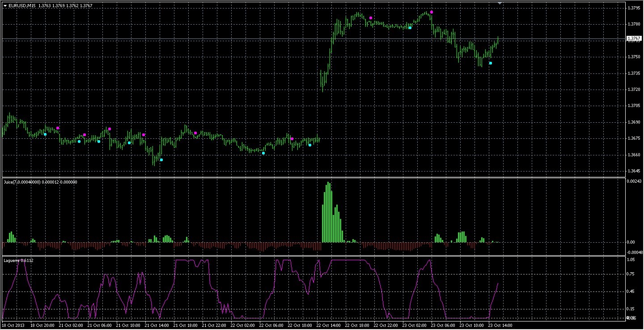Click the gray chart shift triangle marker
Image resolution: width=644 pixels, height=330 pixels.
pyautogui.click(x=500, y=3)
